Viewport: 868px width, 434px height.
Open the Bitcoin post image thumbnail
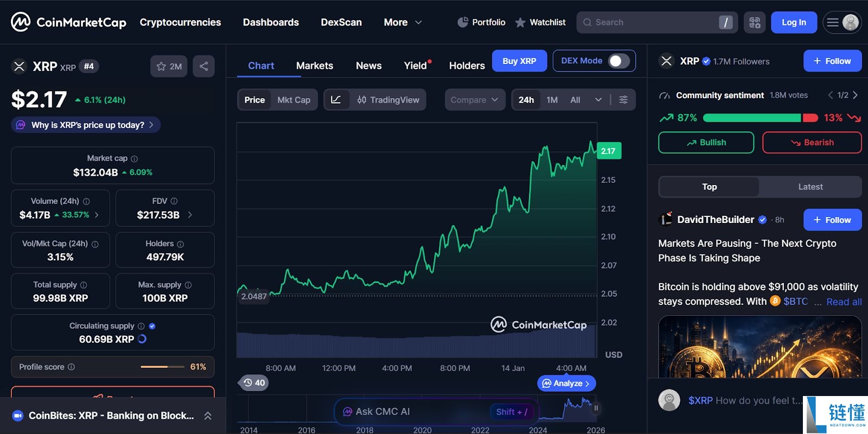point(760,347)
